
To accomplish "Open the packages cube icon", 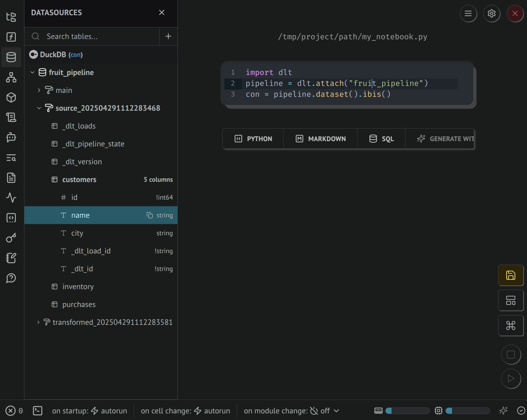I will 11,97.
